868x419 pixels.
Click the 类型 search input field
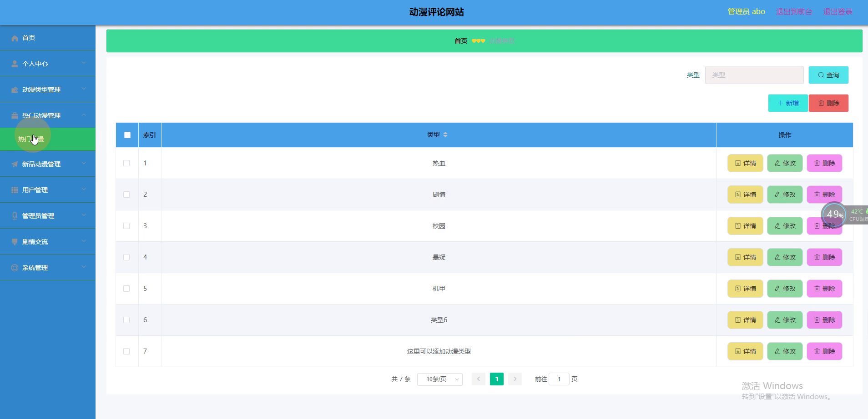pos(754,75)
